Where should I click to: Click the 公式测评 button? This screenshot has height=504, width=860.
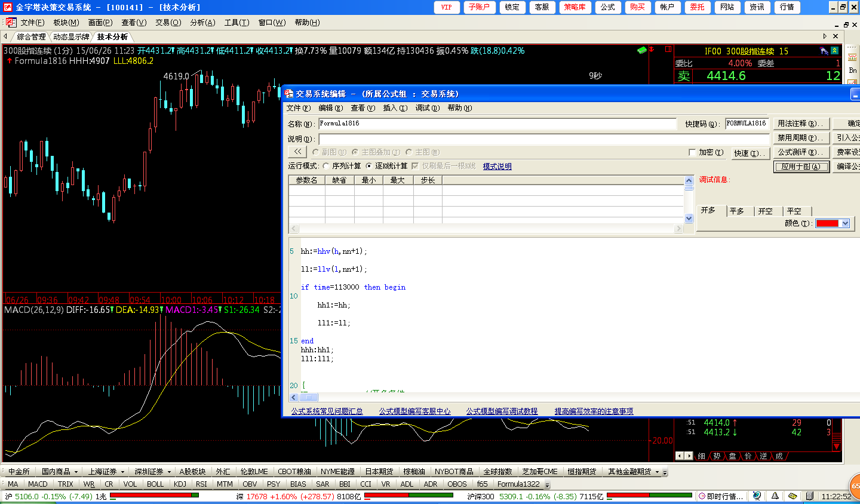click(801, 152)
